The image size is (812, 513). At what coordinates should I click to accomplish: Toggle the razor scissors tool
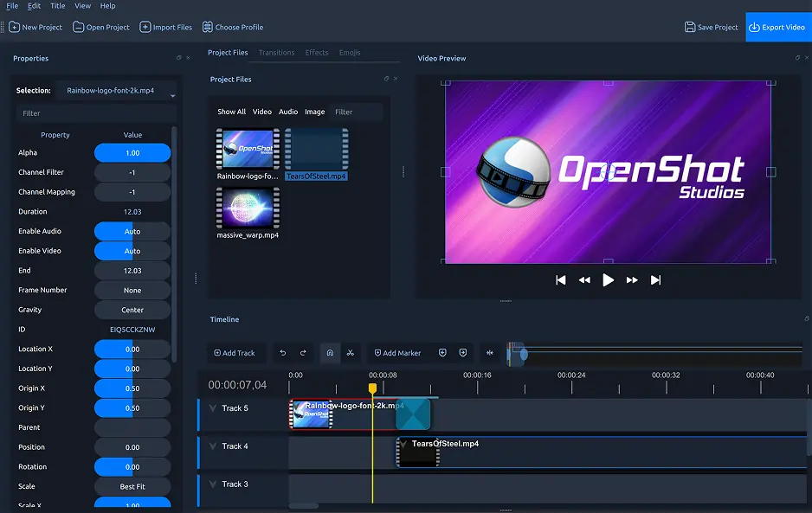(x=351, y=353)
